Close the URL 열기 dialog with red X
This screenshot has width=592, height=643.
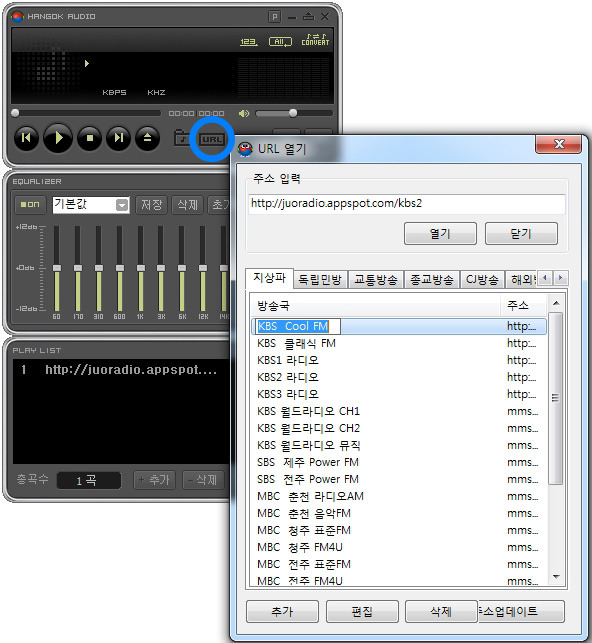tap(558, 144)
